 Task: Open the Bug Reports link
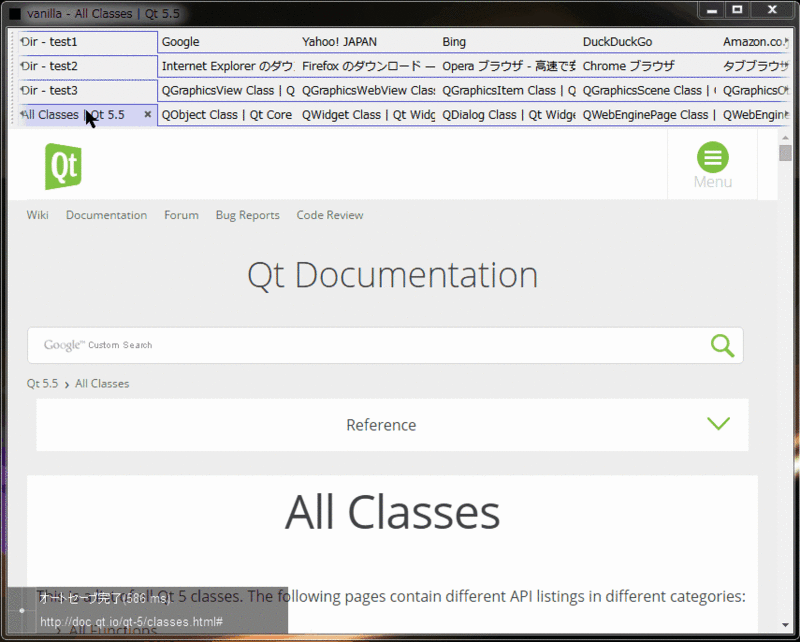click(x=247, y=215)
